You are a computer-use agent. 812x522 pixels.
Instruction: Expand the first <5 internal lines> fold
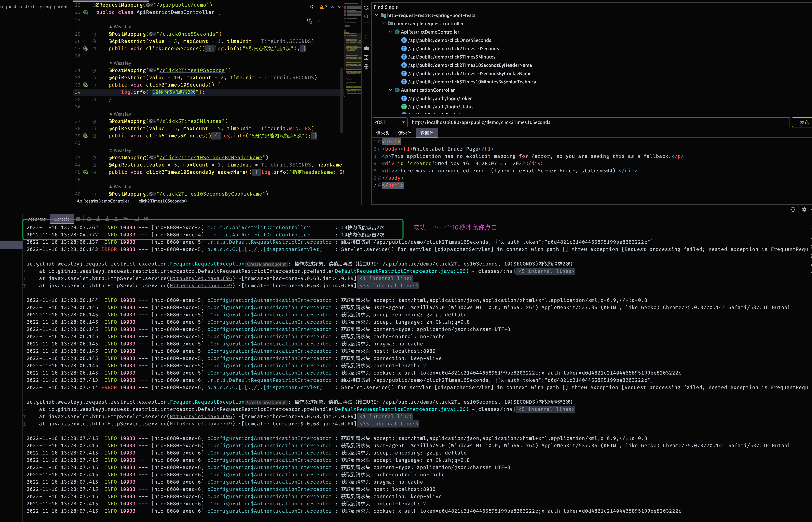pos(545,271)
